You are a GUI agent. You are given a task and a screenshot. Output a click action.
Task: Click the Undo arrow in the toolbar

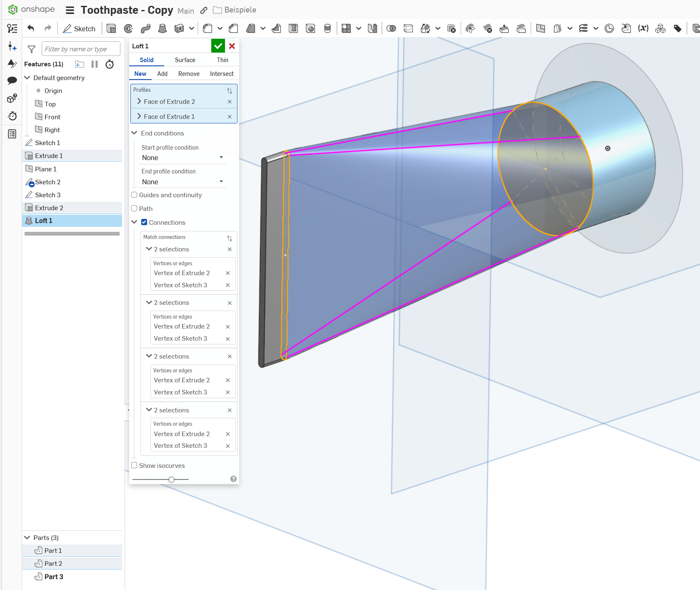pos(31,28)
